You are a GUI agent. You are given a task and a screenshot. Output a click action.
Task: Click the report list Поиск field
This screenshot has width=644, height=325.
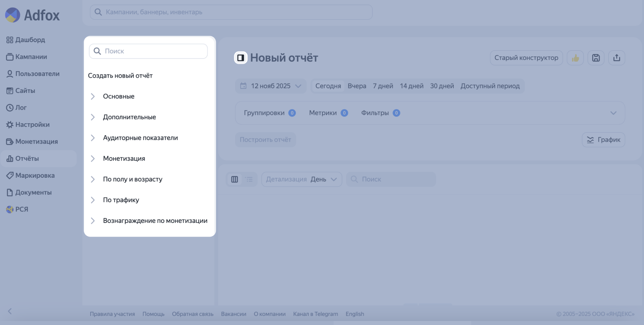148,51
